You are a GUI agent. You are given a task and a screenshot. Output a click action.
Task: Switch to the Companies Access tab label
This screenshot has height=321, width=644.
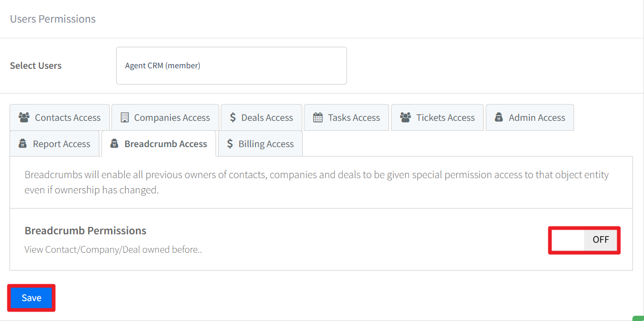tap(172, 118)
